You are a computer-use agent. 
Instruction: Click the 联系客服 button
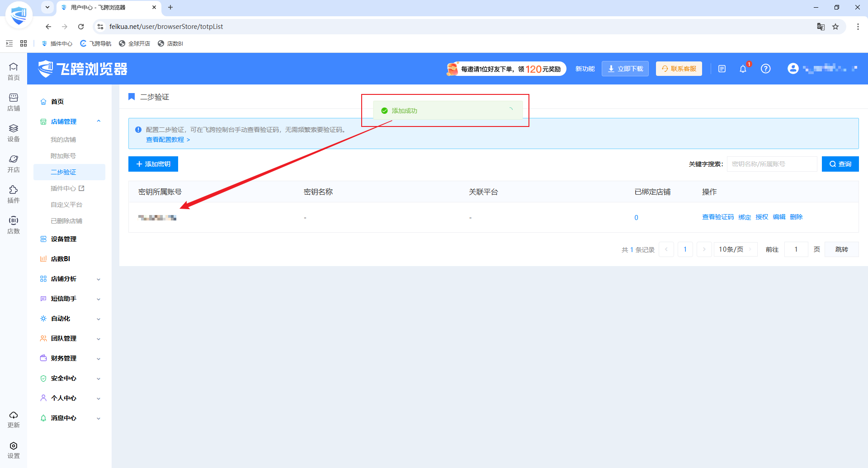click(679, 69)
